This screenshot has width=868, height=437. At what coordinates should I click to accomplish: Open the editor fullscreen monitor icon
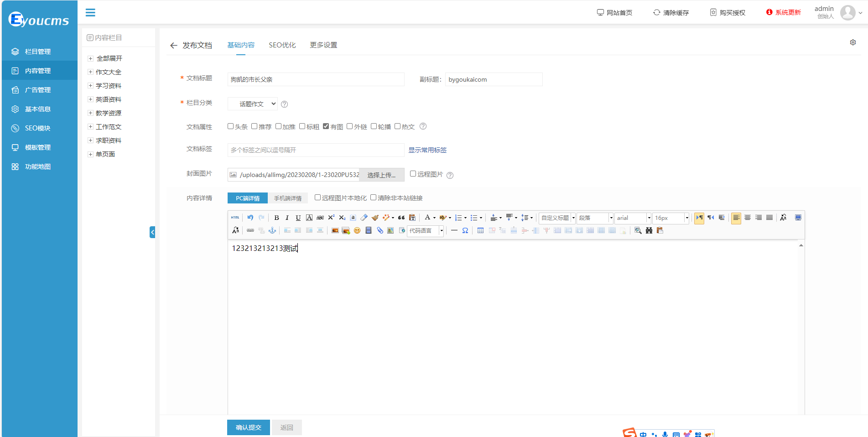798,218
